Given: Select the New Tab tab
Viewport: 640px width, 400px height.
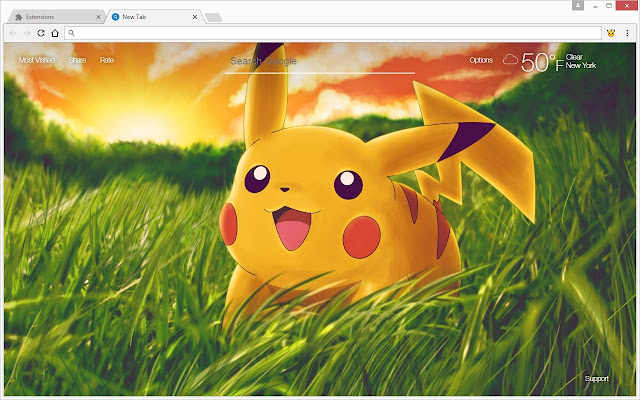Looking at the screenshot, I should [154, 17].
